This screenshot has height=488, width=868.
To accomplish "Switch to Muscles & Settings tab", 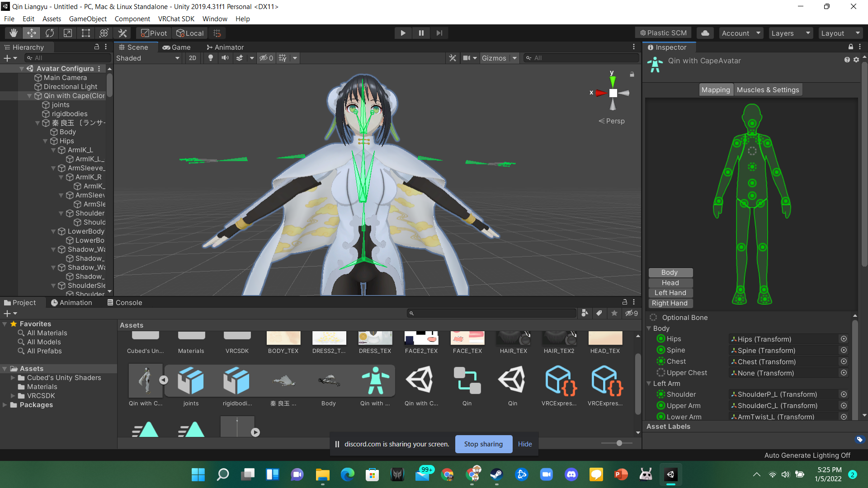I will [768, 90].
